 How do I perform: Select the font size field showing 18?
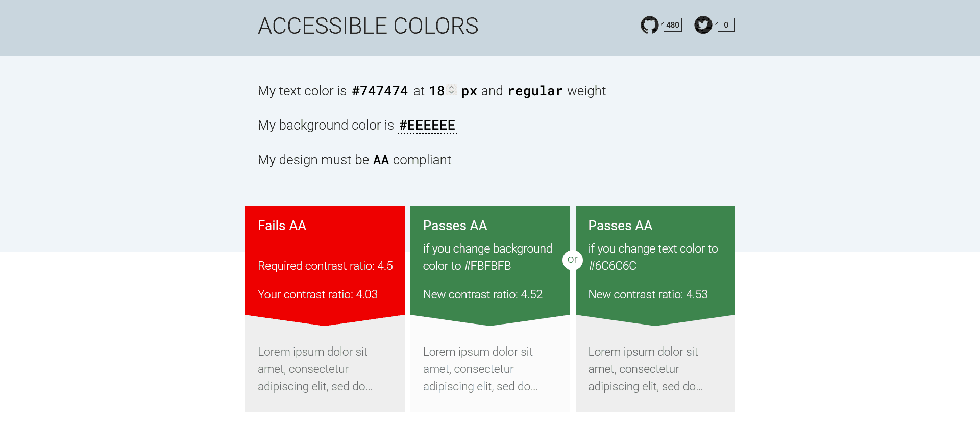click(x=436, y=91)
